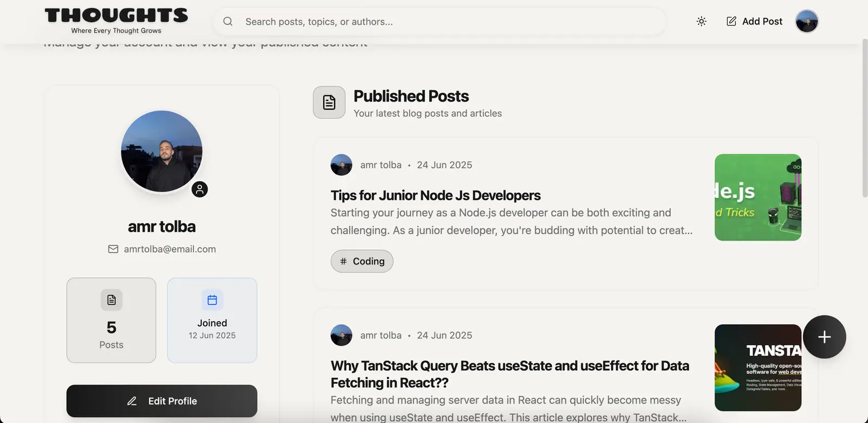Click the Joined 12 Jun 2025 card
This screenshot has height=423, width=868.
pos(212,320)
